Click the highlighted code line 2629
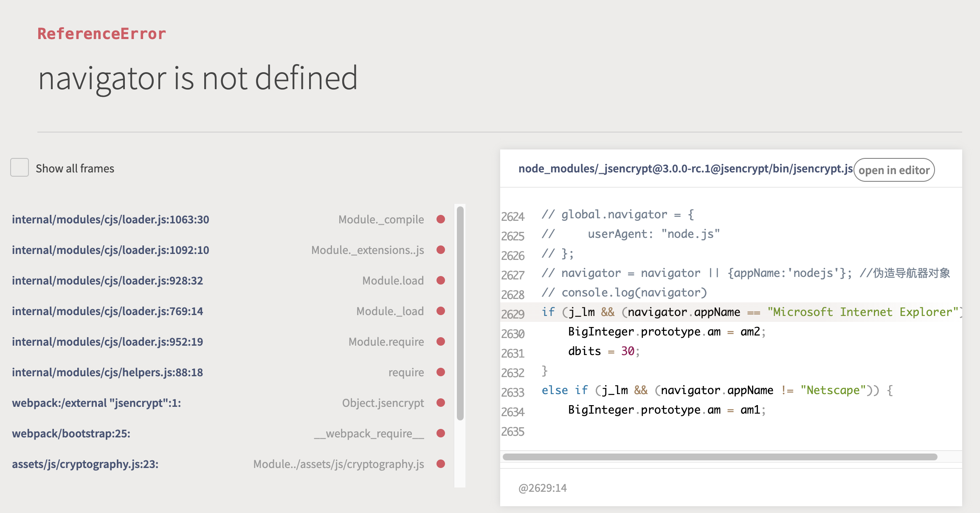Screen dimensions: 980x513 click(x=722, y=311)
